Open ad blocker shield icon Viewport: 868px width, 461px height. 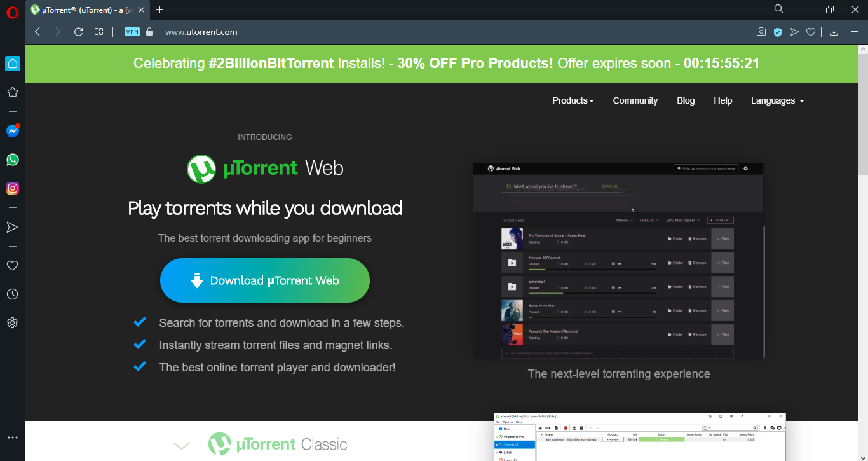(x=777, y=32)
